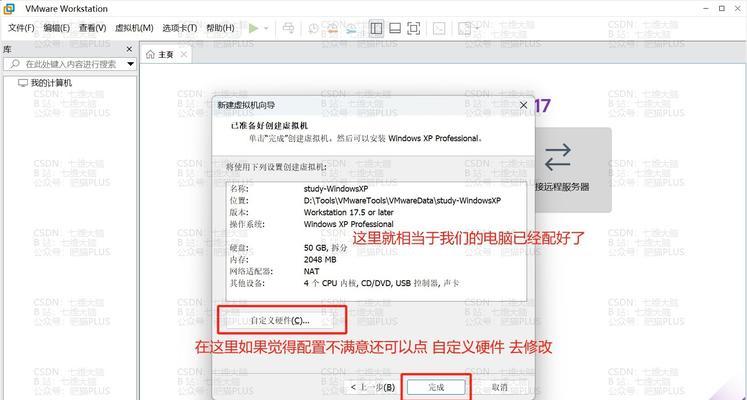This screenshot has width=747, height=400.
Task: Click the Windows XP Professional operating system value
Action: [349, 224]
